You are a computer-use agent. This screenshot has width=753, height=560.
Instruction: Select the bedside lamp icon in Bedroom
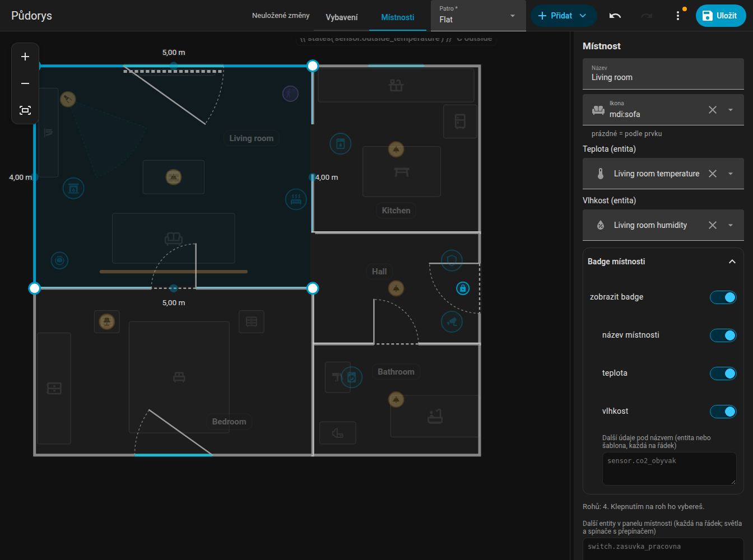107,321
